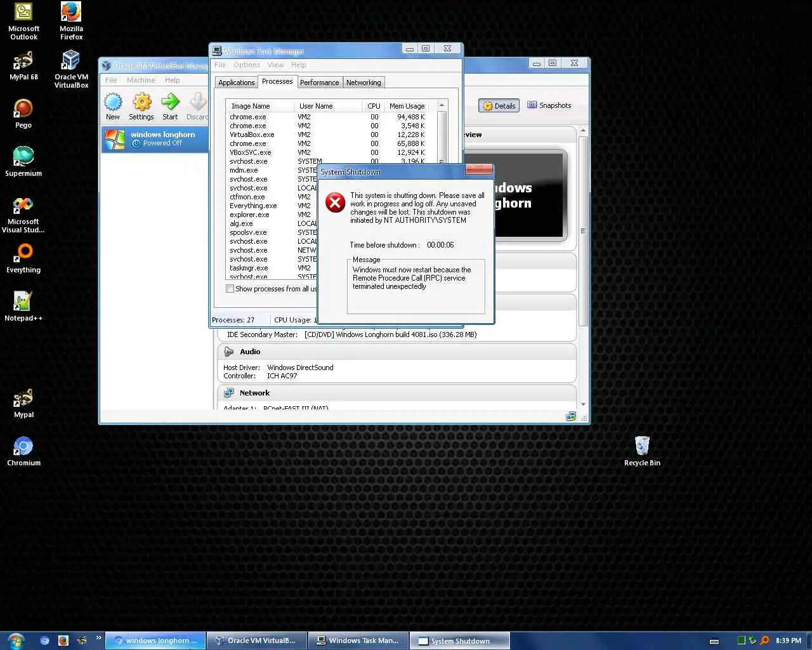Select the Everything desktop icon
This screenshot has width=812, height=650.
[23, 259]
